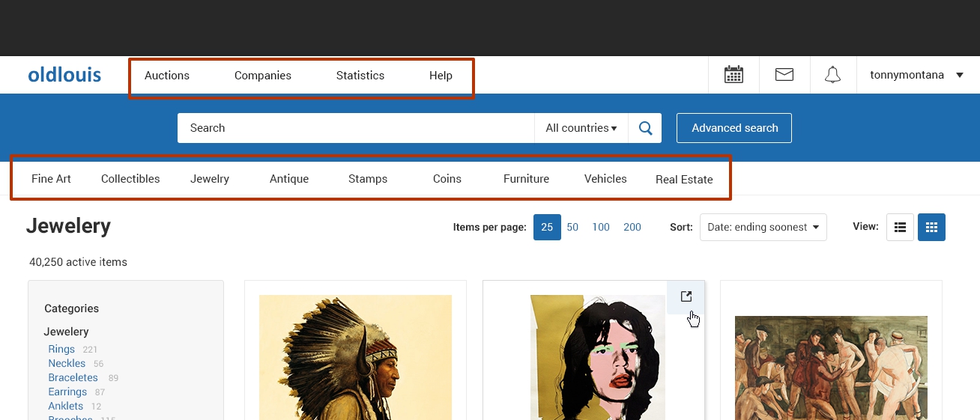Set items per page to 200
This screenshot has height=420, width=980.
pos(632,228)
